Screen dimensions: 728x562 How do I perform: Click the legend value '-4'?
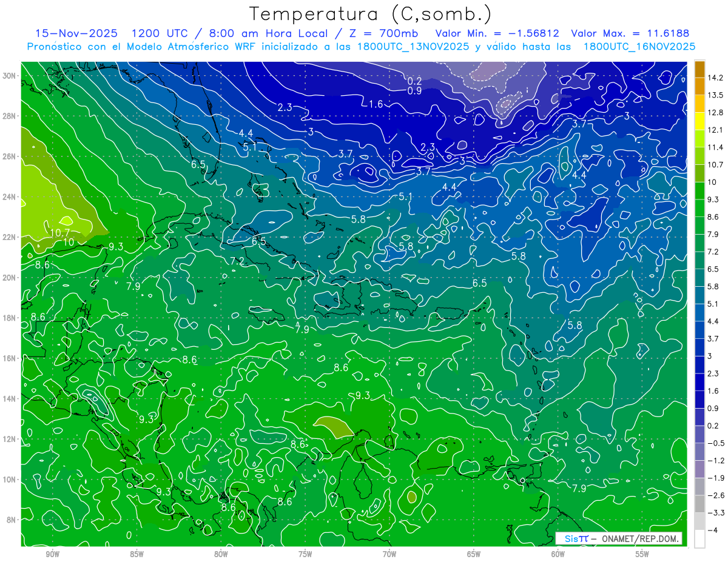click(x=713, y=530)
